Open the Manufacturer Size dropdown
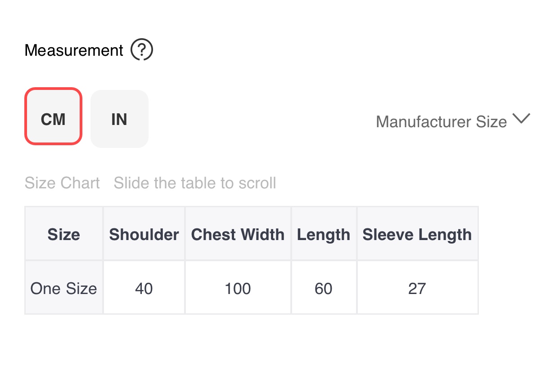 [441, 122]
